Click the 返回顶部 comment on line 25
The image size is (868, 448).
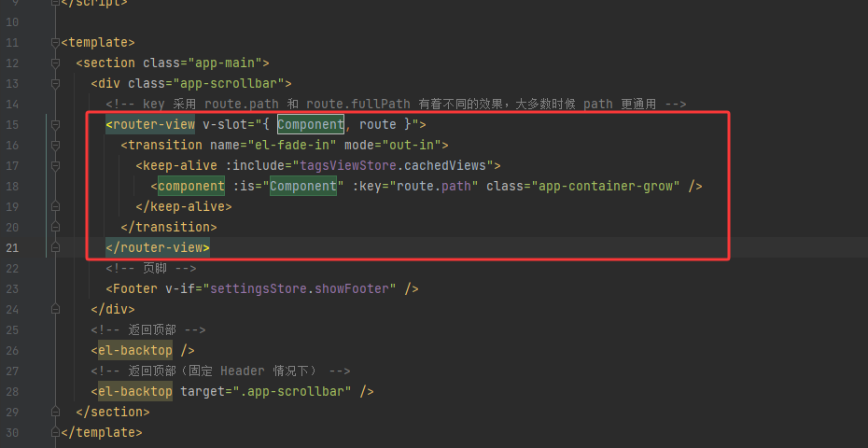148,329
